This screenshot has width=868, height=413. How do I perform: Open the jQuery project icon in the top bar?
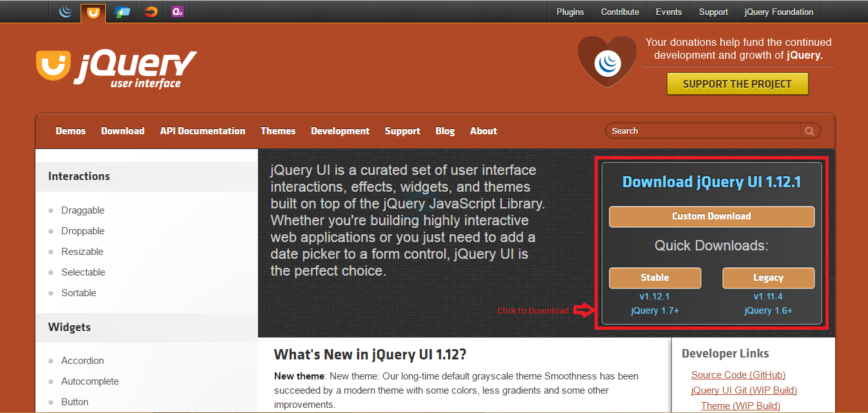[x=65, y=12]
